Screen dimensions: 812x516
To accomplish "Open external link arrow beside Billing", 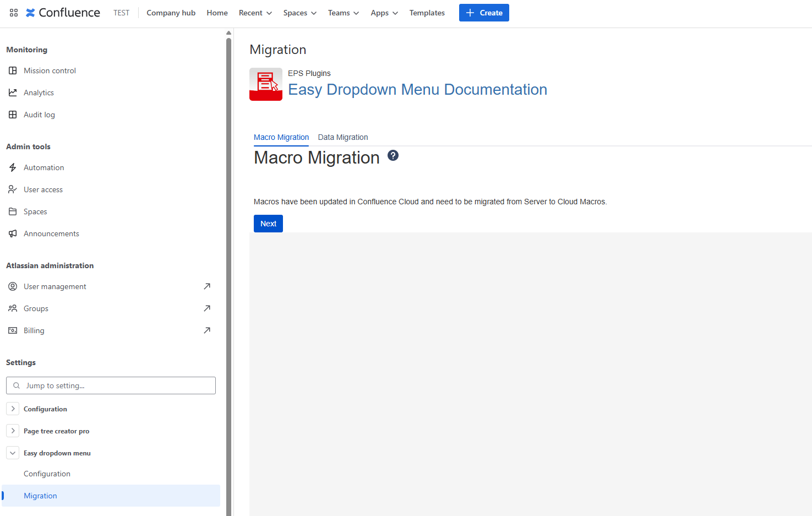I will [x=207, y=330].
